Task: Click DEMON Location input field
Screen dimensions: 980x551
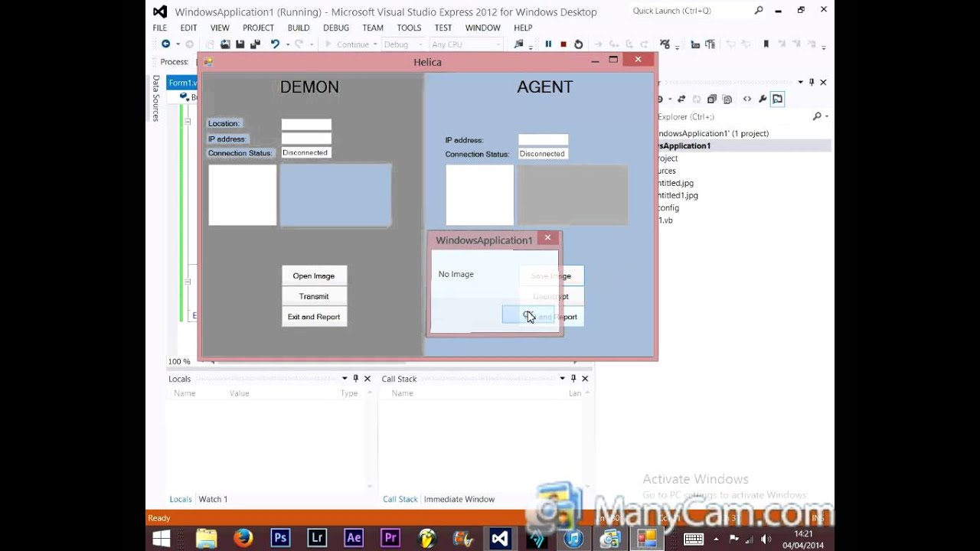Action: pos(306,124)
